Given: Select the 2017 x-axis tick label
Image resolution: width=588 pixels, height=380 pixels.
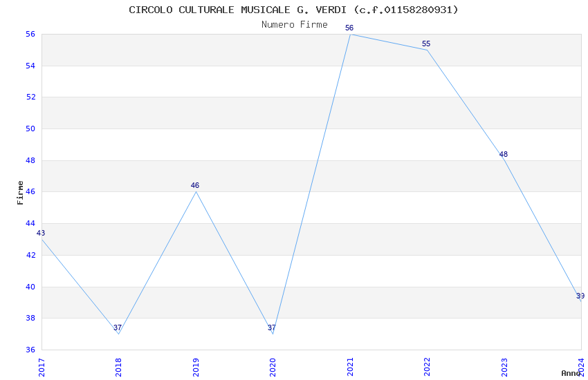Looking at the screenshot, I should (x=42, y=368).
